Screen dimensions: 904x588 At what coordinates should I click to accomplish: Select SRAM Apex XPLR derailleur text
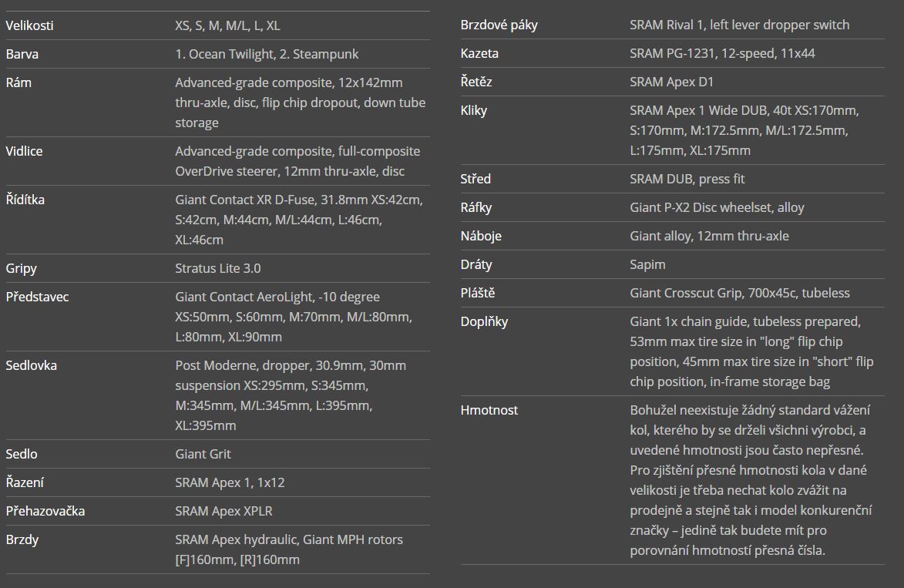point(223,511)
